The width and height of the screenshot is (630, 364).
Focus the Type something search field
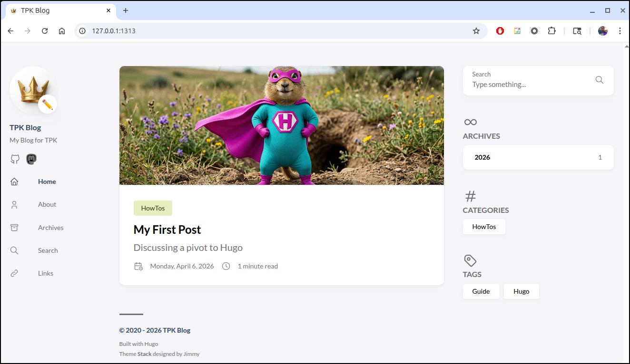[x=528, y=85]
